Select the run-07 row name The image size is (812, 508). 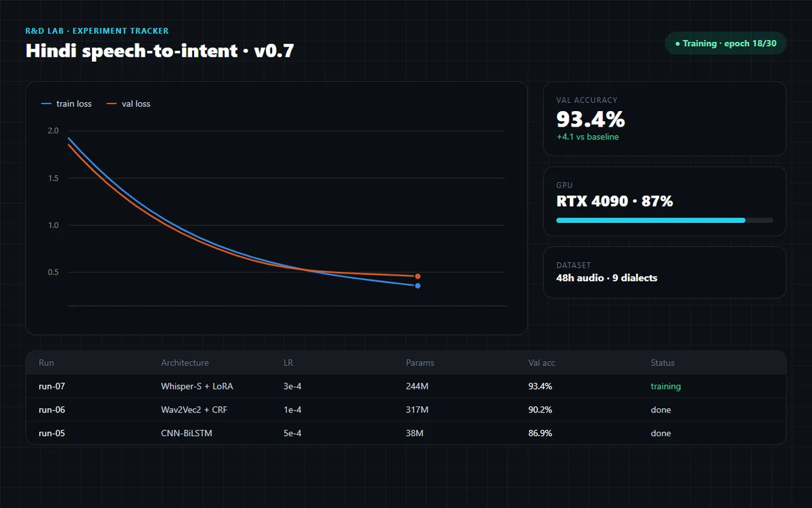pos(51,387)
